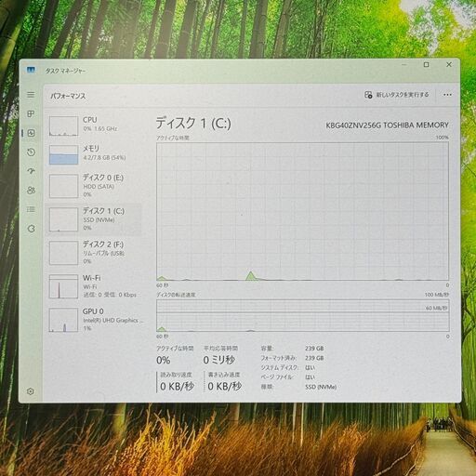This screenshot has width=476, height=476.
Task: Click the Wi-Fi throughput mini graph
Action: coord(63,286)
